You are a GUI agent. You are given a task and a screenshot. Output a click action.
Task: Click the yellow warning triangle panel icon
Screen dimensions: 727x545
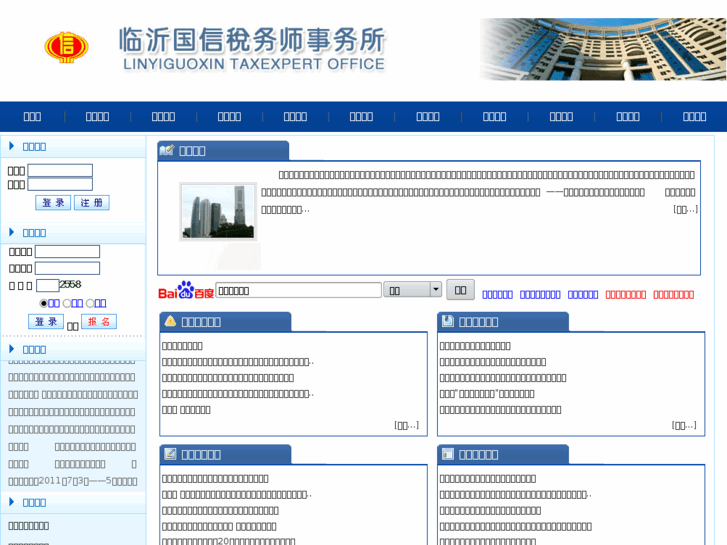170,321
